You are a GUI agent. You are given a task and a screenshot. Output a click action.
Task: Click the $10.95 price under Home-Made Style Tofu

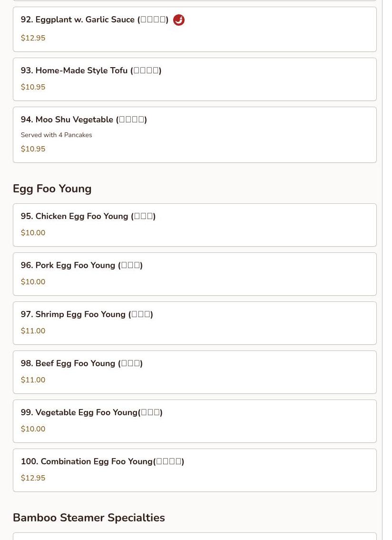pyautogui.click(x=33, y=87)
